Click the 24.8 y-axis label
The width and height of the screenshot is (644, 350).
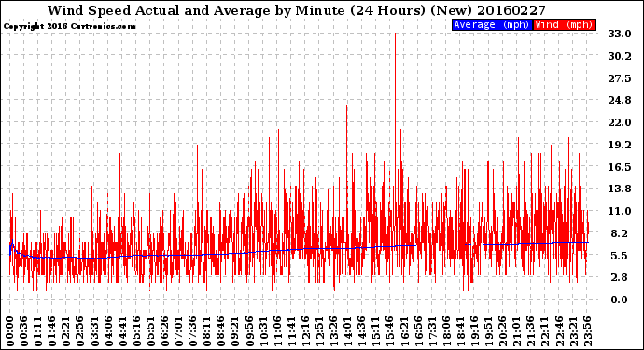(620, 100)
